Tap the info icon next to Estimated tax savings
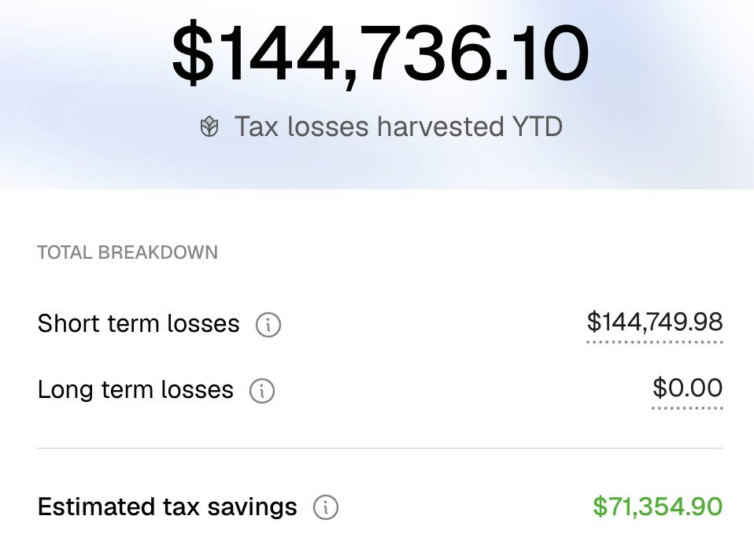 click(x=325, y=507)
